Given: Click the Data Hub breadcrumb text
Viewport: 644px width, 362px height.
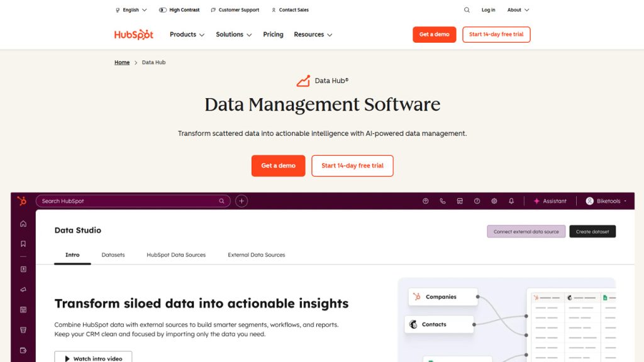Looking at the screenshot, I should click(153, 62).
